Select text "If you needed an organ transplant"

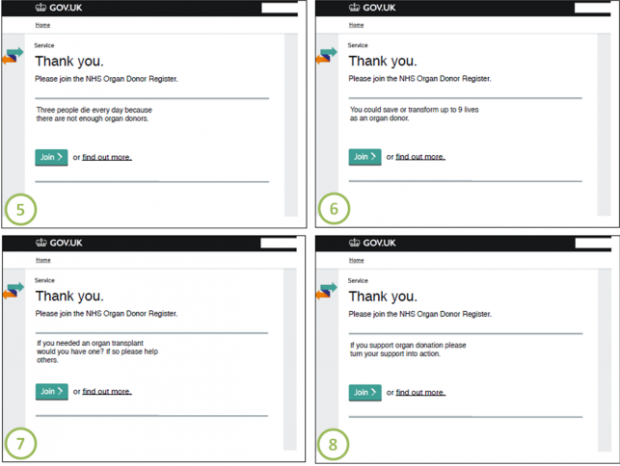click(x=90, y=343)
